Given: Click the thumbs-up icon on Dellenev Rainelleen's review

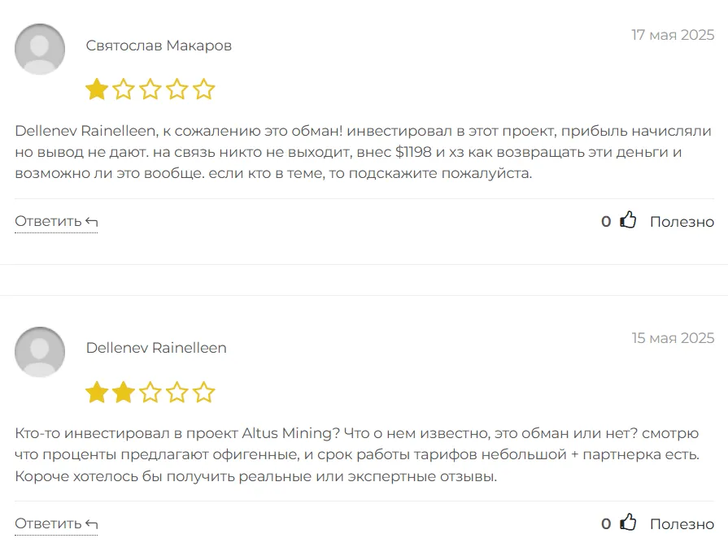Looking at the screenshot, I should [x=628, y=523].
